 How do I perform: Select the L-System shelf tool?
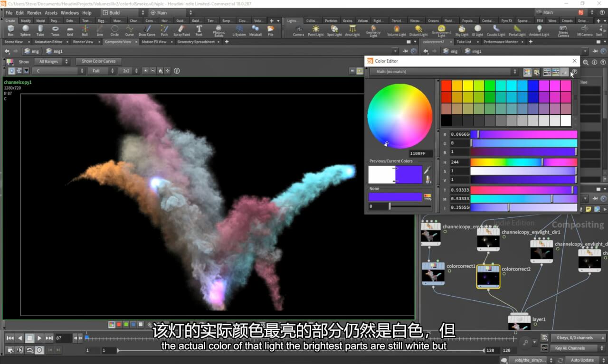(239, 31)
